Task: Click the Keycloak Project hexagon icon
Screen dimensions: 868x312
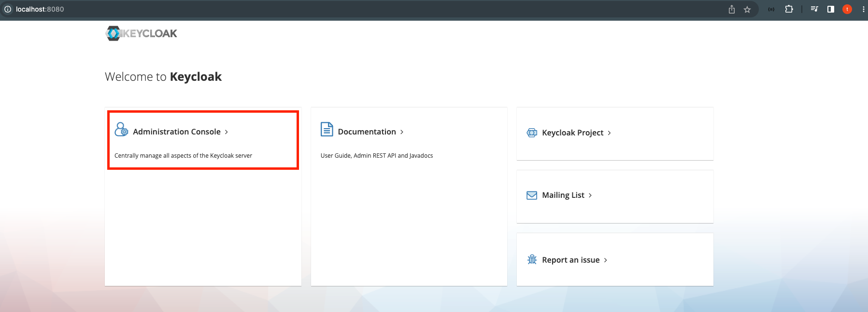Action: tap(532, 133)
